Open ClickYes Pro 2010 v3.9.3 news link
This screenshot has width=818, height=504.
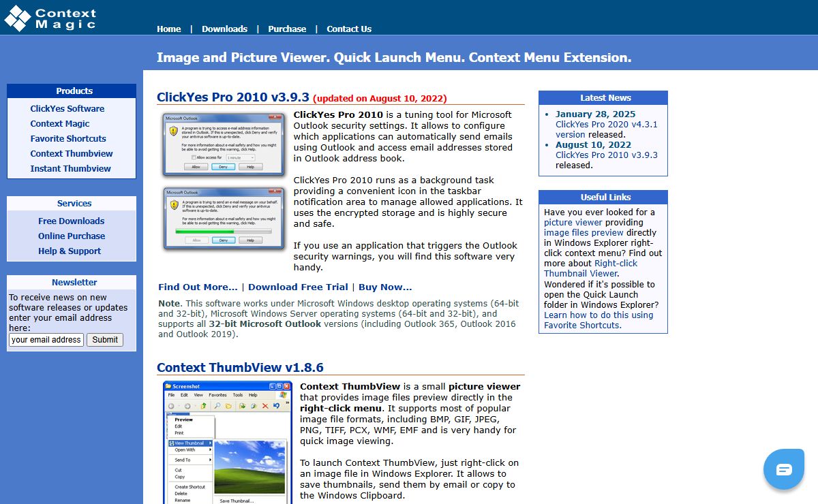607,155
